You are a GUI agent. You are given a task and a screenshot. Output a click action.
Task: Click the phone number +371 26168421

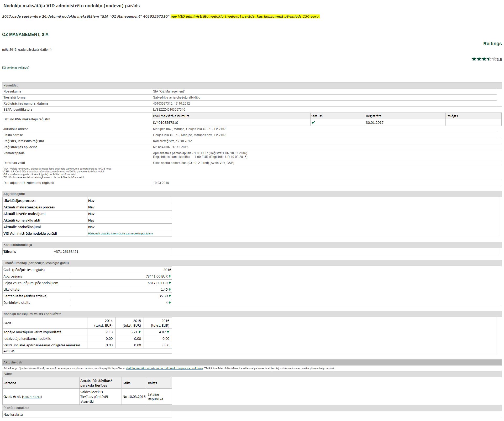pyautogui.click(x=66, y=251)
